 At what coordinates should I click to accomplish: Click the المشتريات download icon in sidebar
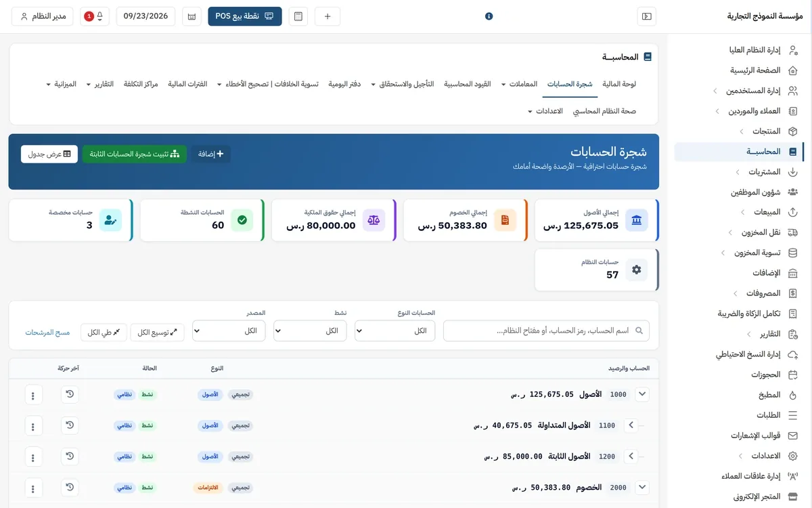tap(793, 172)
